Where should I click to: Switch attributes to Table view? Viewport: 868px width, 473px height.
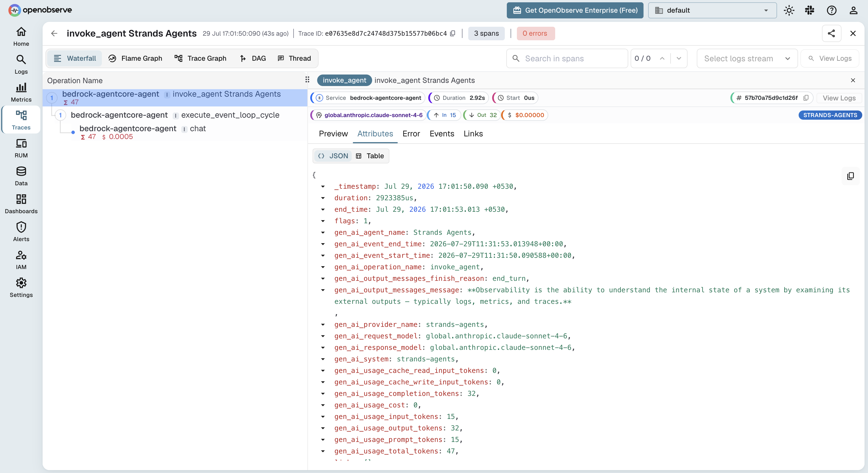[370, 156]
